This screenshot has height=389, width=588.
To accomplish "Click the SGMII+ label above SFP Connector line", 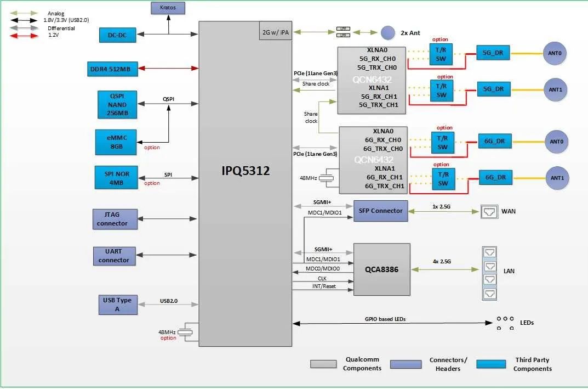I will click(x=323, y=202).
